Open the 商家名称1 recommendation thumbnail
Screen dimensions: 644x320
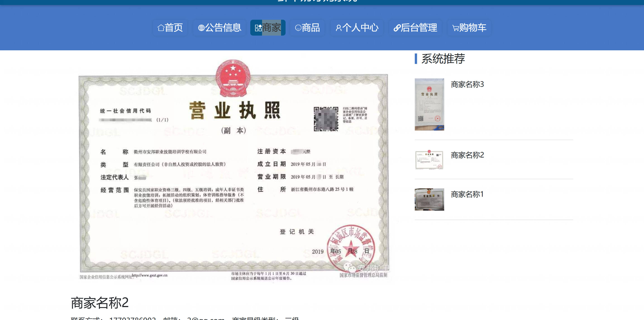[x=429, y=199]
